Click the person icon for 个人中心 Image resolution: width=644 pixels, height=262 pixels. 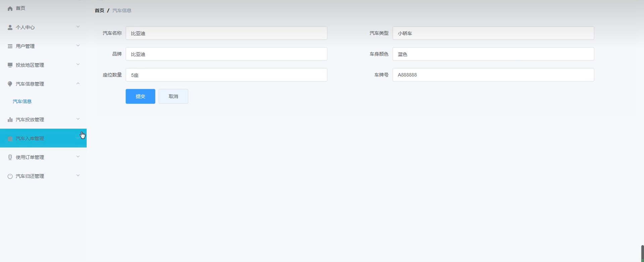(10, 27)
